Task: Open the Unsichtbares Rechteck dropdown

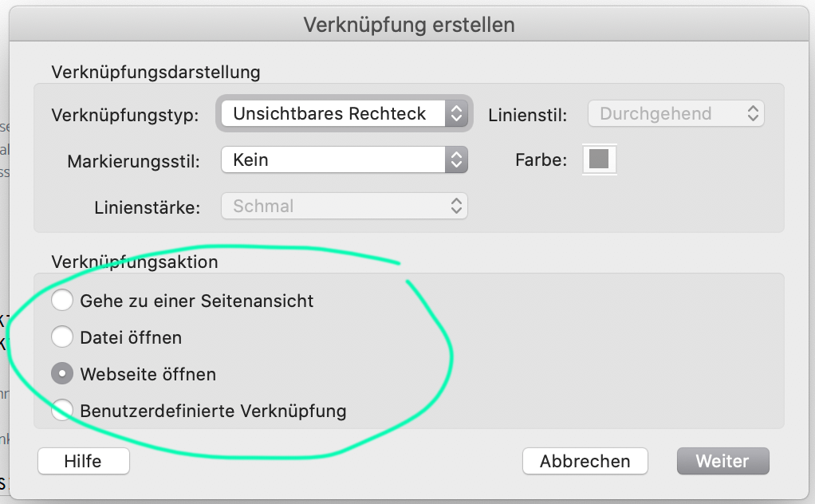Action: [345, 113]
